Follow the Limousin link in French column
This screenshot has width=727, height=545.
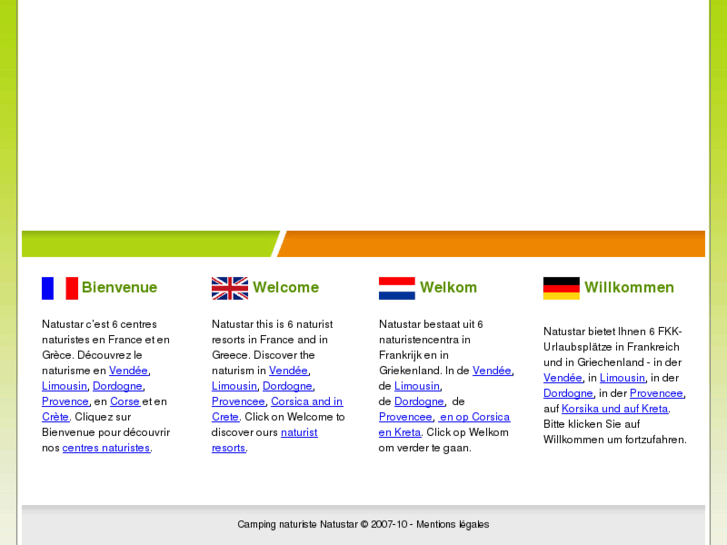tap(64, 386)
